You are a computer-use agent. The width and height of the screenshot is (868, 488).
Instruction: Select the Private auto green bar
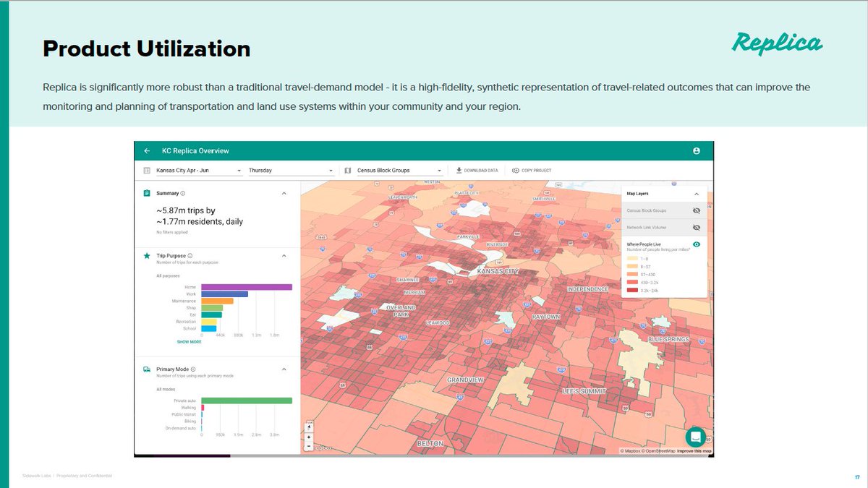(247, 401)
